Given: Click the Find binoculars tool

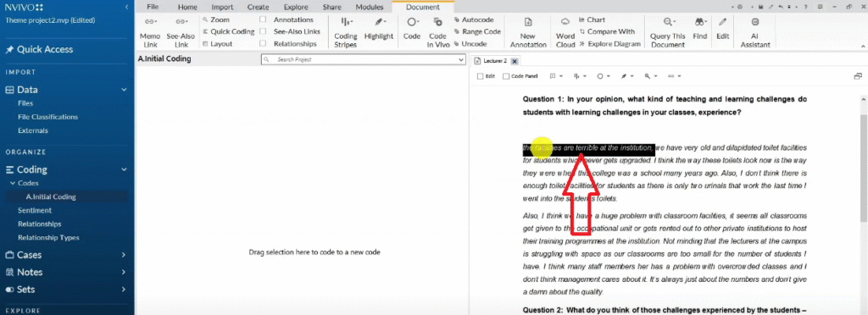Looking at the screenshot, I should point(699,29).
